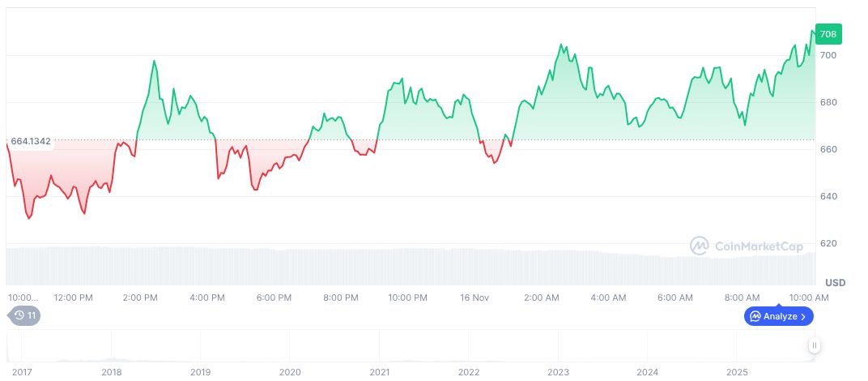Click the 620 price axis label
Screen dimensions: 868x381
pyautogui.click(x=828, y=243)
